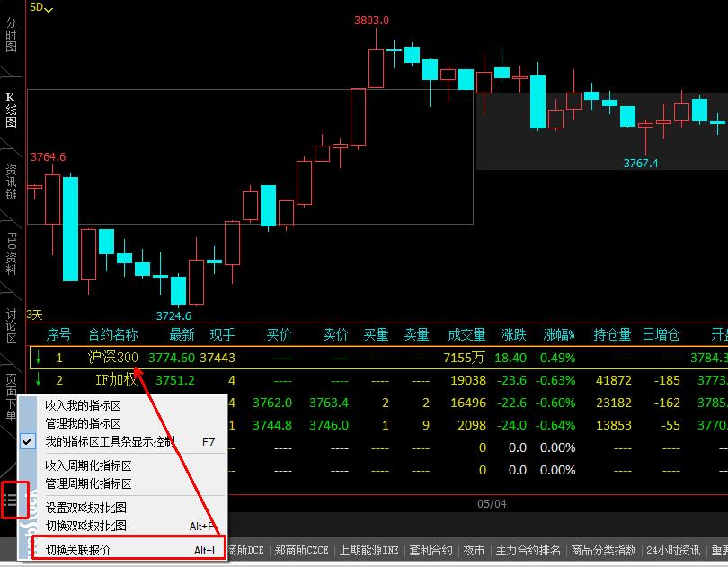Select 切换关联报价 menu entry
This screenshot has height=567, width=728.
(x=78, y=550)
